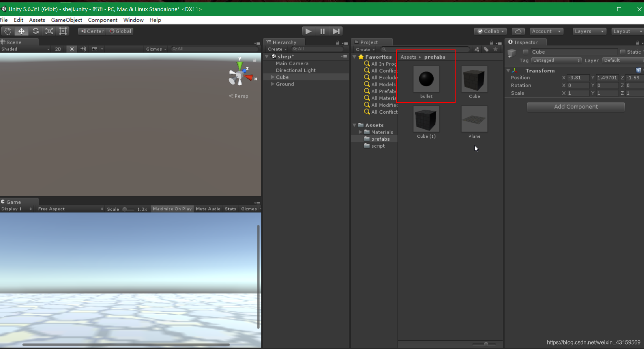Open the Account dropdown
This screenshot has width=644, height=349.
(546, 31)
